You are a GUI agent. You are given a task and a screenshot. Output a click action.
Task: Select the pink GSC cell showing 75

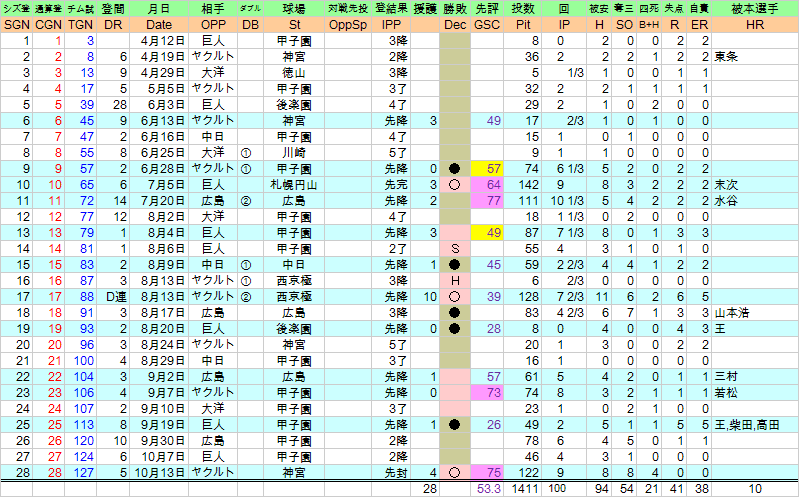click(487, 473)
